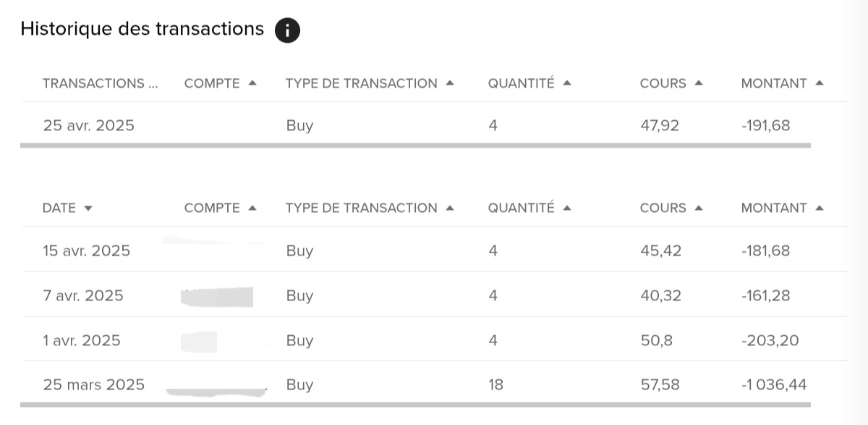Click the -1 036,44 amount cell
The width and height of the screenshot is (868, 425).
(x=774, y=384)
